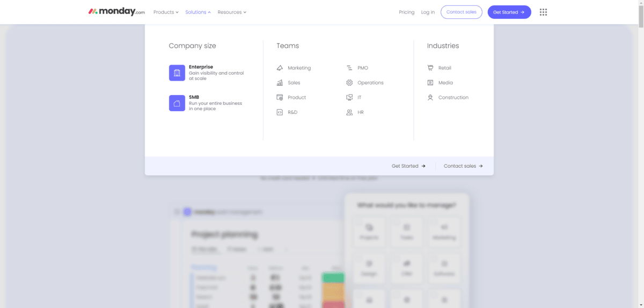Click the Enterprise building icon

click(x=177, y=73)
